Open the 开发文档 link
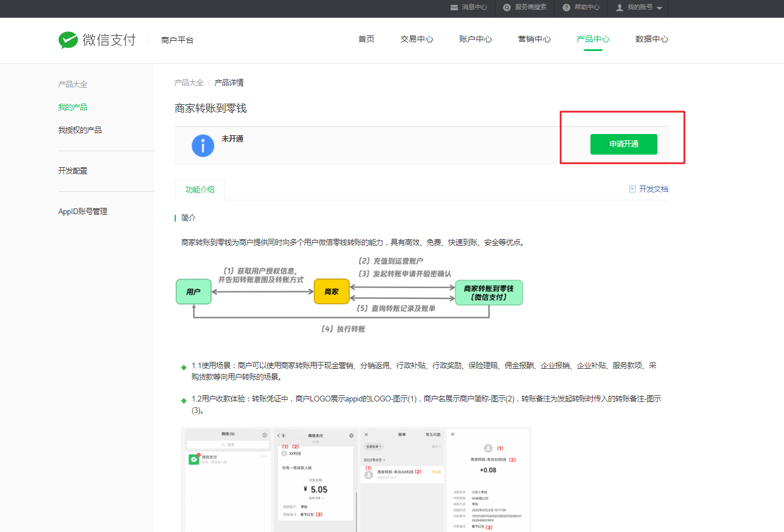Image resolution: width=784 pixels, height=532 pixels. (x=654, y=189)
